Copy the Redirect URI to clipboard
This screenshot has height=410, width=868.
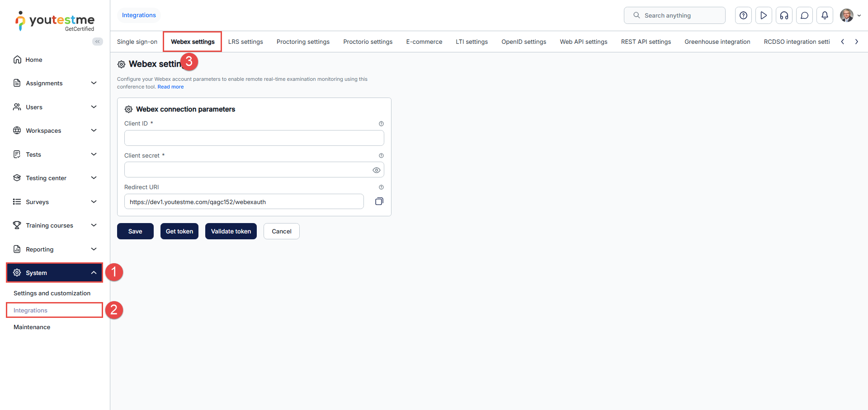point(379,201)
